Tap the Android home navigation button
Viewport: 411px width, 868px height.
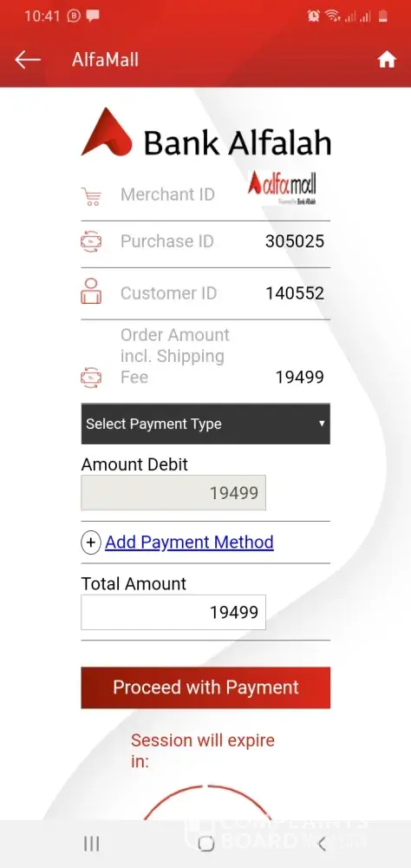(x=205, y=844)
